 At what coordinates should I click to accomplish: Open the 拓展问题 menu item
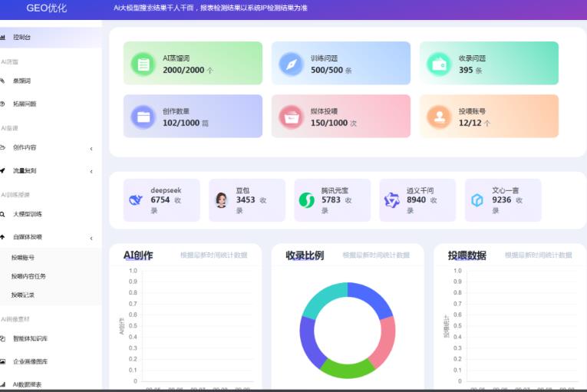coord(51,104)
